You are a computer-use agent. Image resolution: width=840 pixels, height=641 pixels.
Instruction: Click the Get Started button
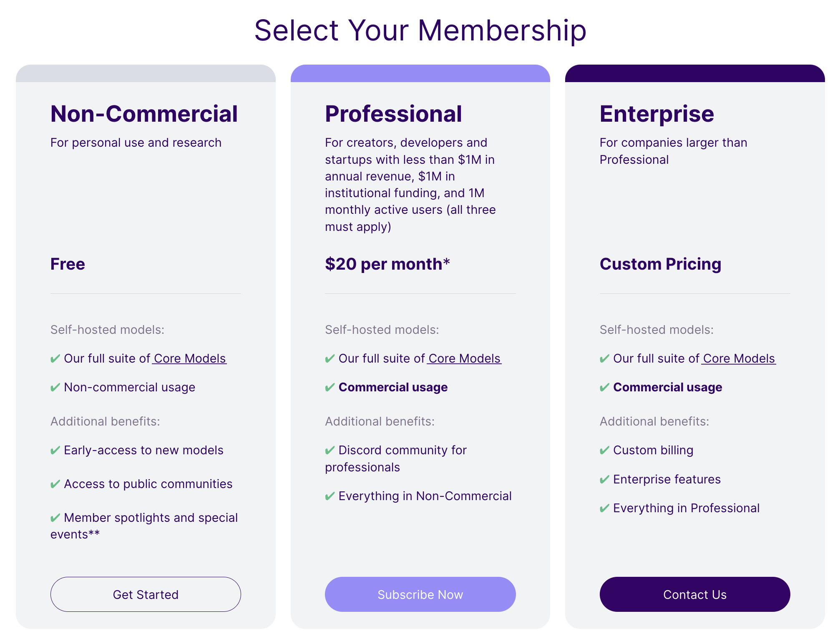point(146,594)
